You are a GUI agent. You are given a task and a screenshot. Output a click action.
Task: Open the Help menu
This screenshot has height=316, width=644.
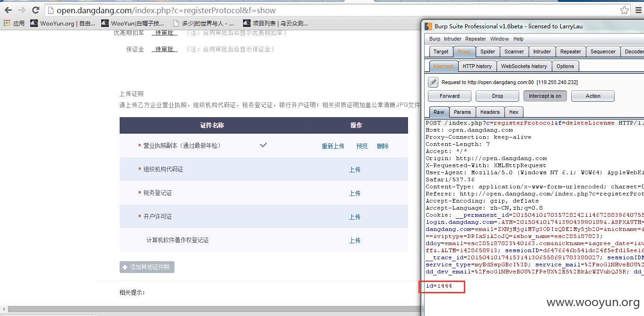518,39
